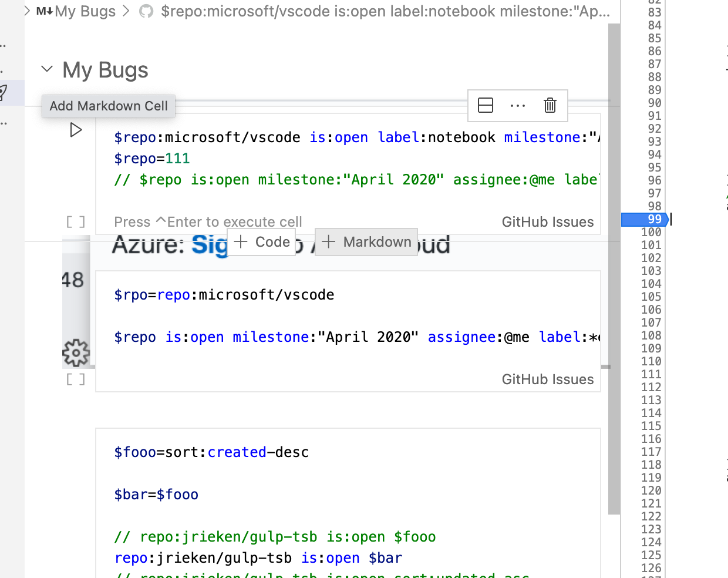Screen dimensions: 728x578
Task: Click the second cell's execution count brackets
Action: pyautogui.click(x=76, y=379)
